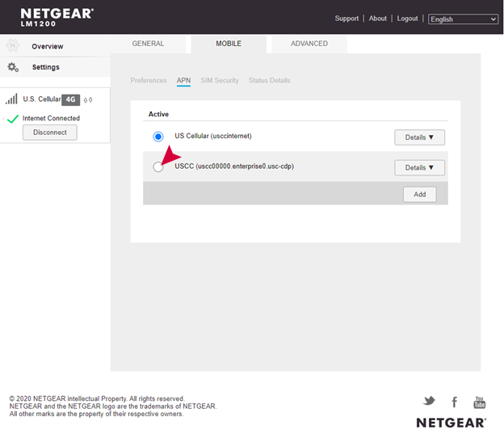This screenshot has width=504, height=438.
Task: Click the footer NETGEAR logo
Action: pyautogui.click(x=451, y=423)
